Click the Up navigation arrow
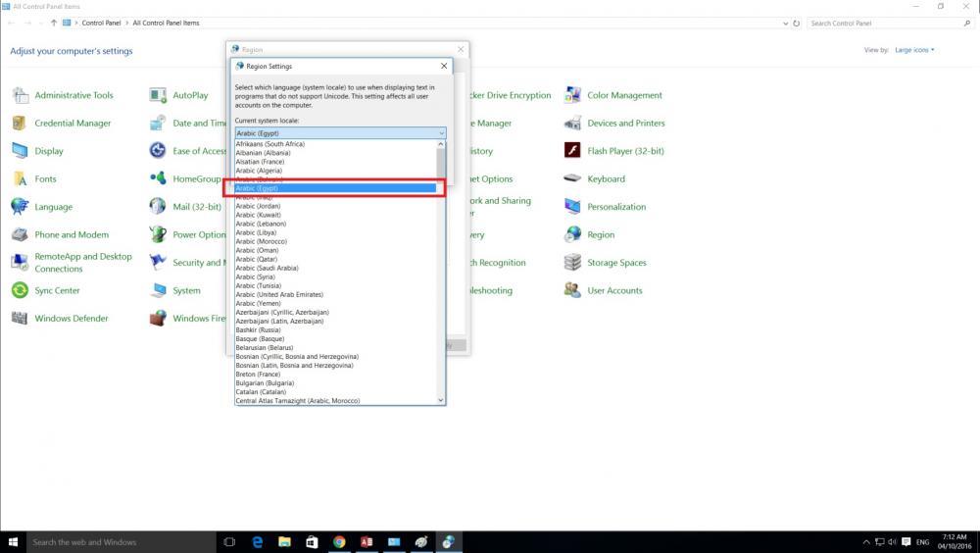The width and height of the screenshot is (980, 553). pos(54,24)
